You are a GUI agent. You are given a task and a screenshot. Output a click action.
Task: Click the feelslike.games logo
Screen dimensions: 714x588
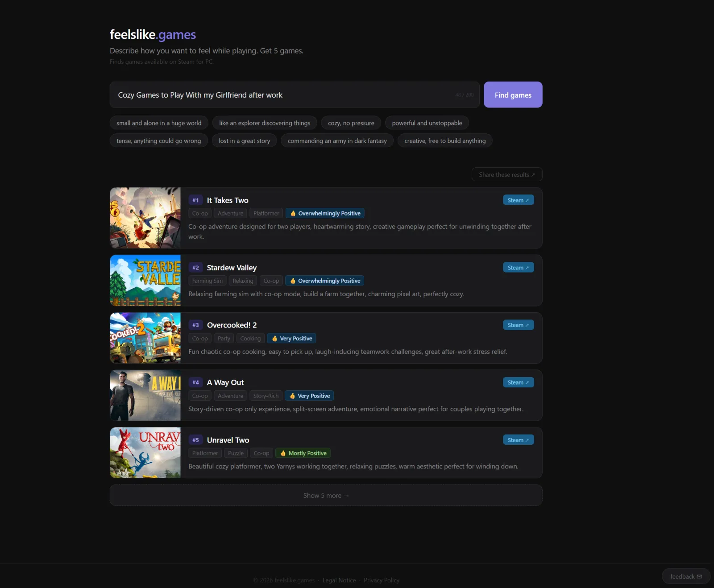click(153, 34)
